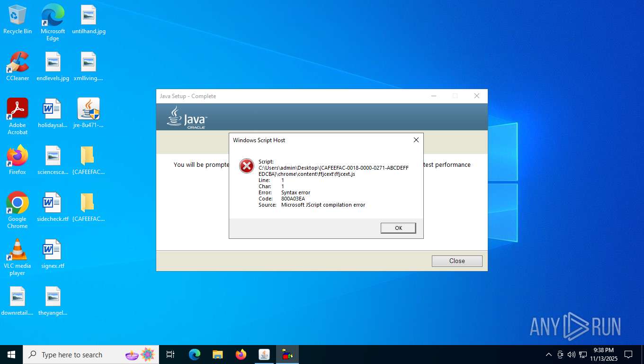The width and height of the screenshot is (644, 364).
Task: Click the ffjcext.js script path text
Action: tap(333, 171)
